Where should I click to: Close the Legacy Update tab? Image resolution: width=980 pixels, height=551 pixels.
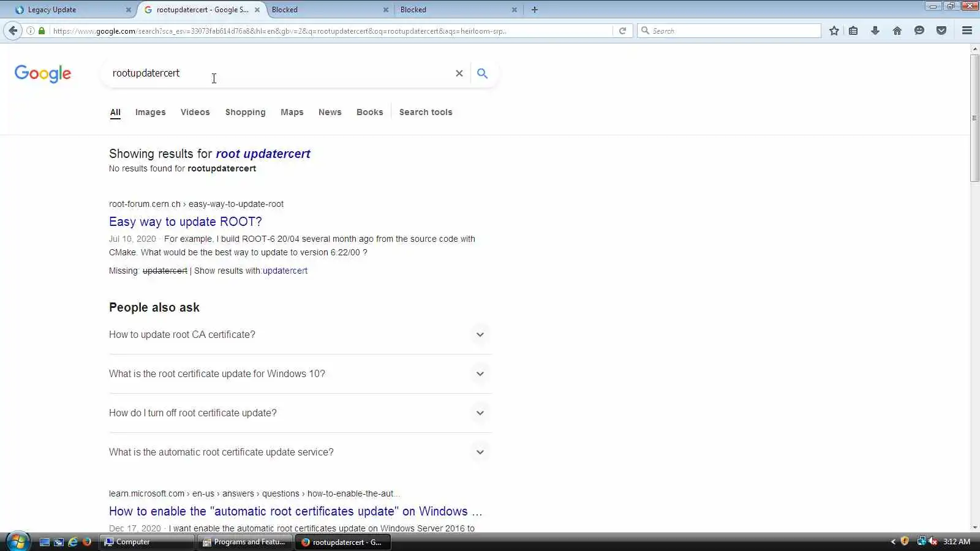coord(129,10)
